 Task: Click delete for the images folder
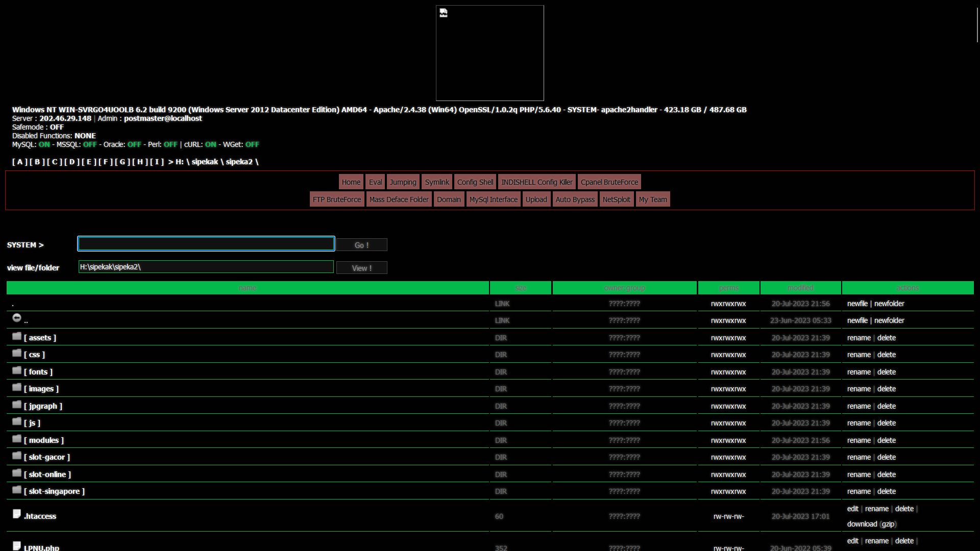pos(887,389)
